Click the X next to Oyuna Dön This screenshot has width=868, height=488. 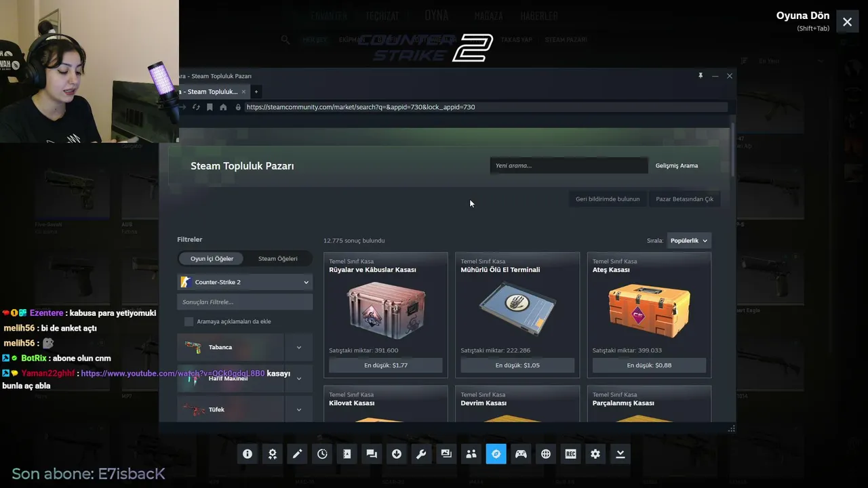[x=848, y=22]
